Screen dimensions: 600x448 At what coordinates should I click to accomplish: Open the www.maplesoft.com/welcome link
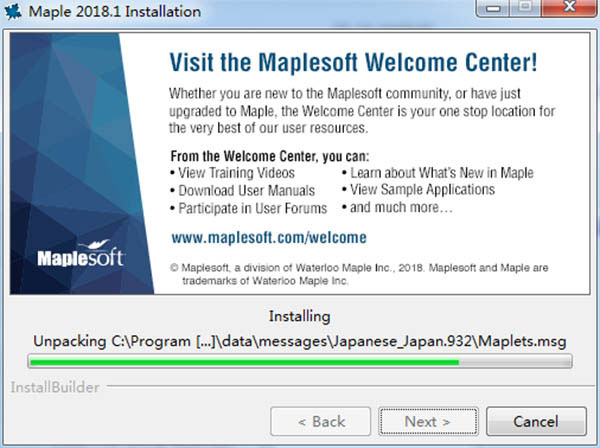pos(269,238)
